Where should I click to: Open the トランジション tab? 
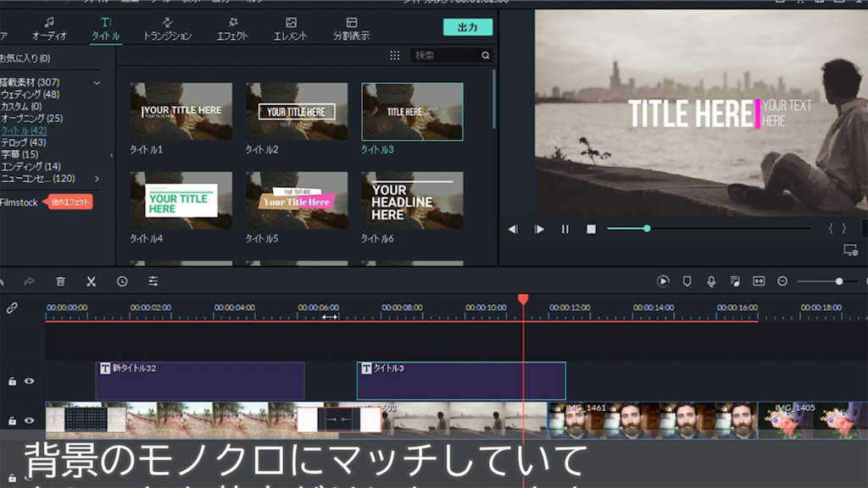[x=167, y=29]
